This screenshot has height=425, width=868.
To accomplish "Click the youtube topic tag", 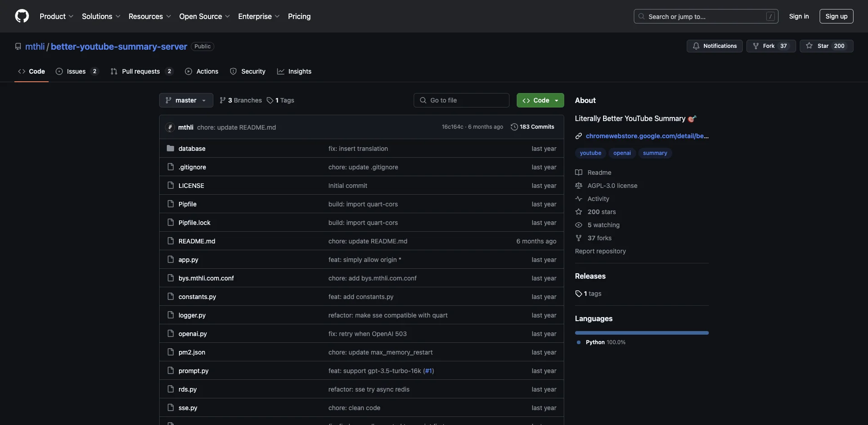I will (x=590, y=153).
